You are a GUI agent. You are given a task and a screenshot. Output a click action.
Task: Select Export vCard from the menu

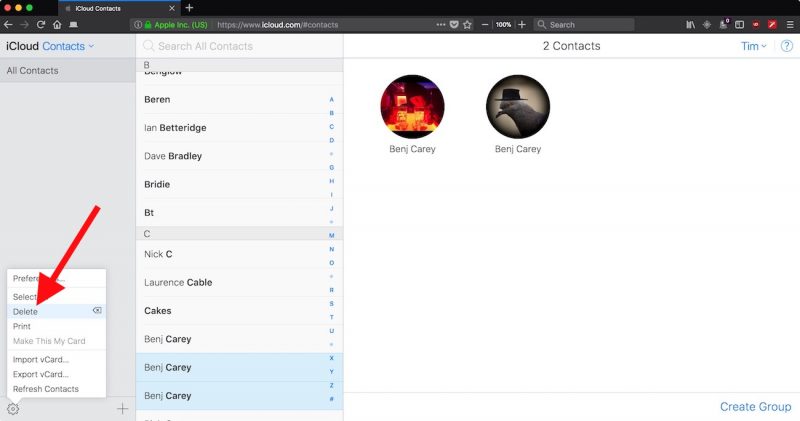tap(41, 374)
